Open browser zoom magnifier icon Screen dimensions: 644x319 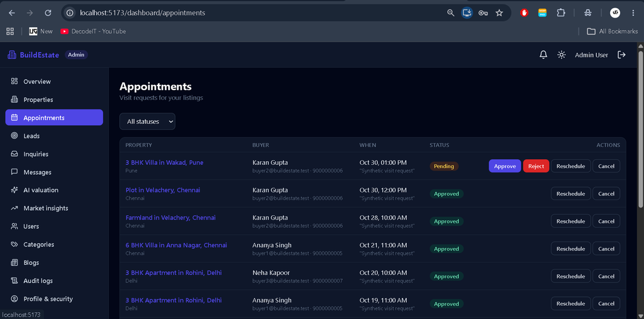(x=450, y=13)
